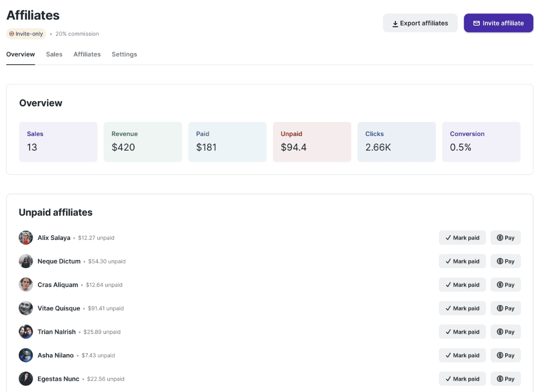Screen dimensions: 544x392
Task: Click the download icon in Export affiliates
Action: click(395, 23)
